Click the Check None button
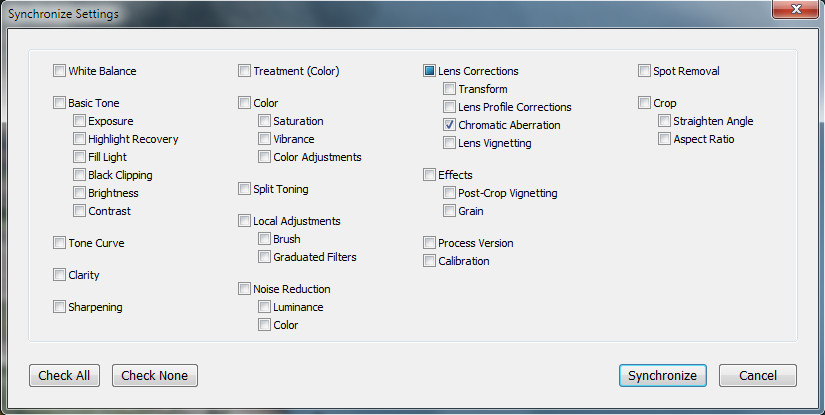Image resolution: width=825 pixels, height=415 pixels. (x=155, y=376)
